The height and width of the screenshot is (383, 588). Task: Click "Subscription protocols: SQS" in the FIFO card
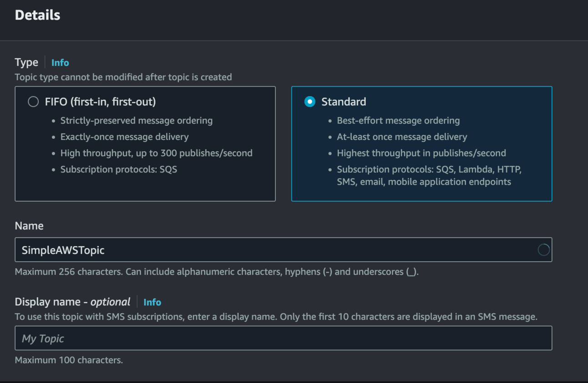pyautogui.click(x=118, y=169)
